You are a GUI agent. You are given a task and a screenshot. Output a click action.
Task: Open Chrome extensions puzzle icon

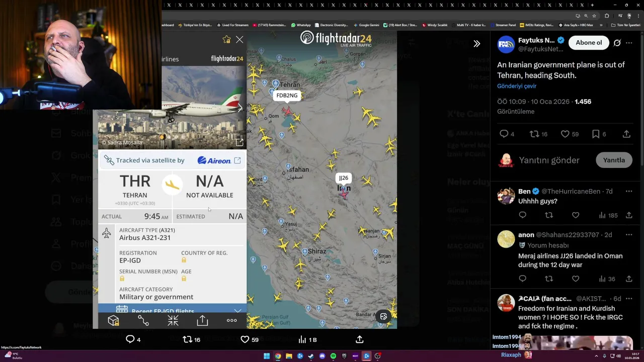click(607, 16)
